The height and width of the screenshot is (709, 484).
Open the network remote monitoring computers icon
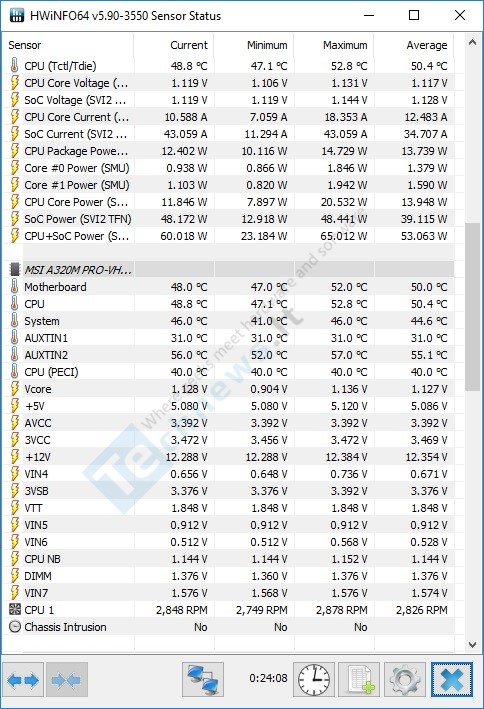203,679
